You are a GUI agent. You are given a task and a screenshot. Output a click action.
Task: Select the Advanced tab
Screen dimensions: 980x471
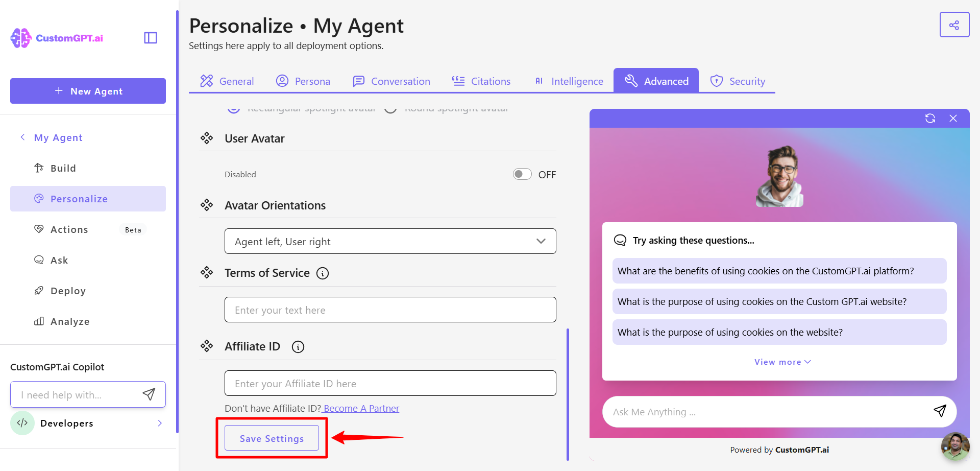point(656,81)
